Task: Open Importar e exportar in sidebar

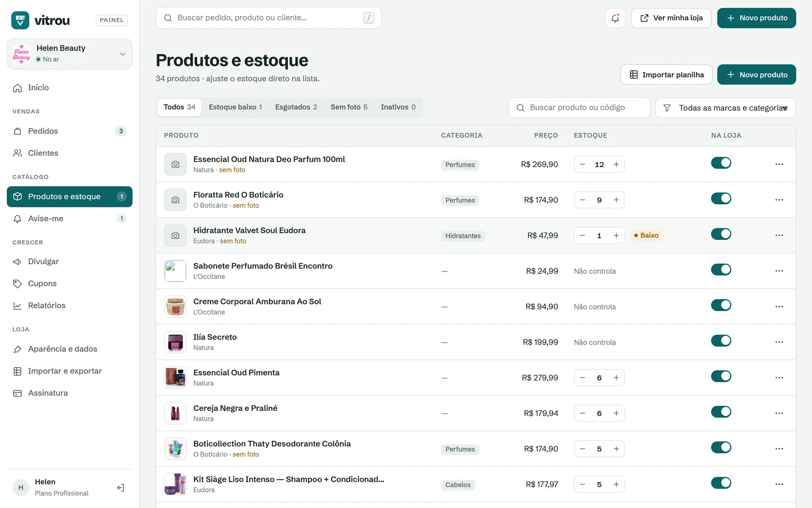Action: (69, 371)
